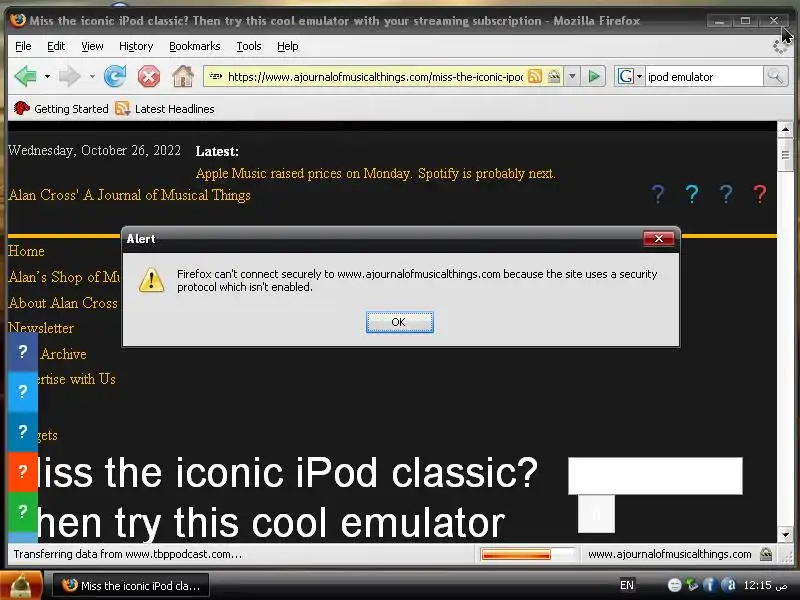Click the Home navigation link
This screenshot has height=600, width=800.
click(x=26, y=251)
